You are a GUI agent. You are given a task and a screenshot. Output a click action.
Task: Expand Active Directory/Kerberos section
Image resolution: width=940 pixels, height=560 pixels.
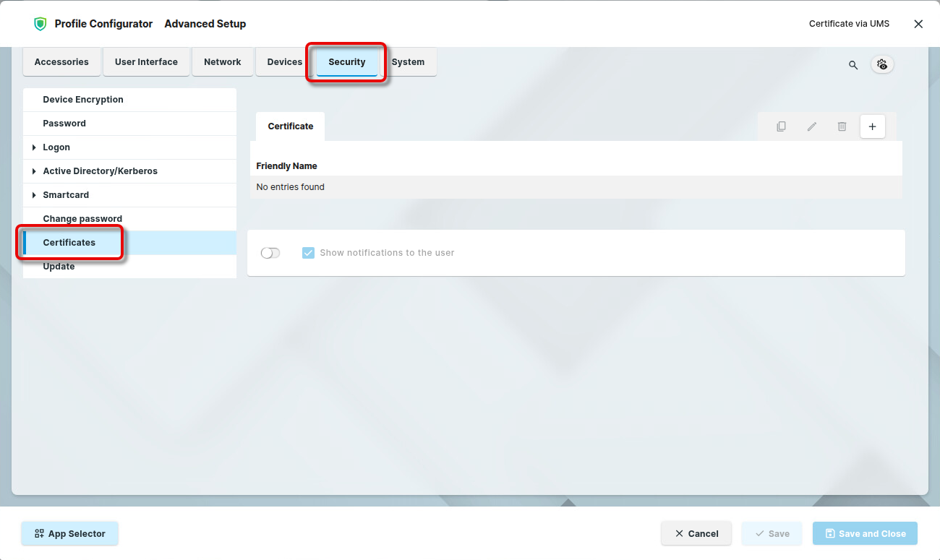tap(34, 171)
